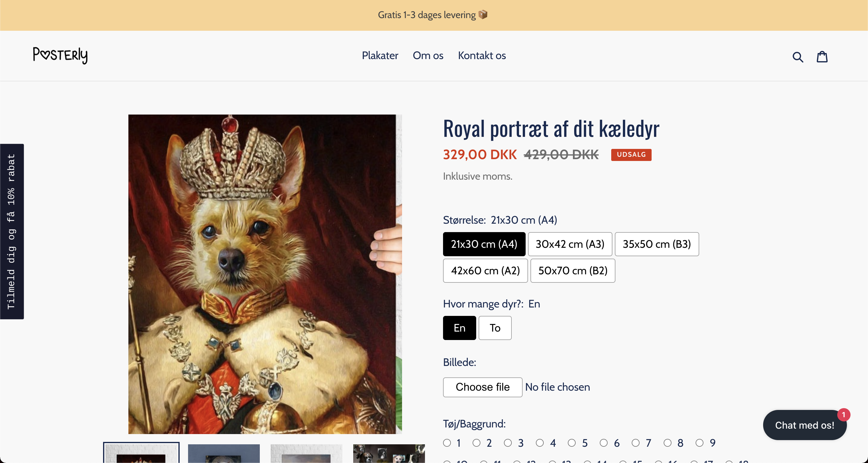Pick the 50x70 cm (B2) size
The image size is (868, 463).
click(573, 271)
